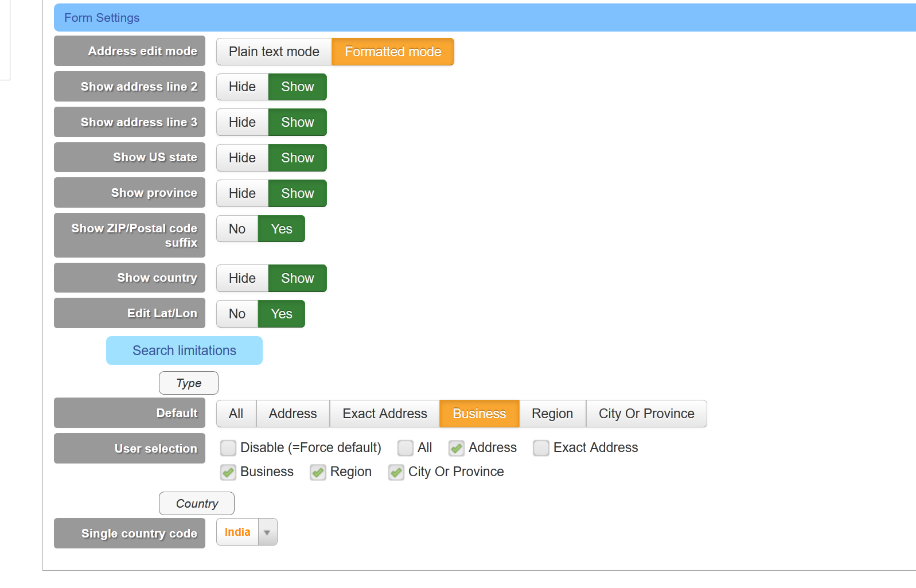Check Disable (=Force default) user selection
The image size is (916, 588).
pyautogui.click(x=228, y=448)
